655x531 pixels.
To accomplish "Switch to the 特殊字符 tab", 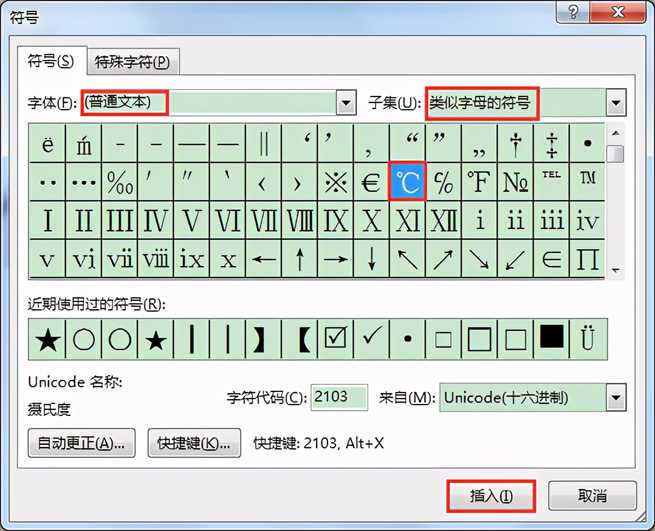I will 132,62.
